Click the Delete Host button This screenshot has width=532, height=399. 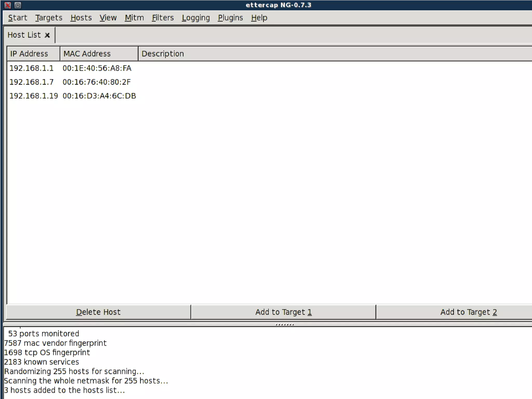[x=98, y=312]
